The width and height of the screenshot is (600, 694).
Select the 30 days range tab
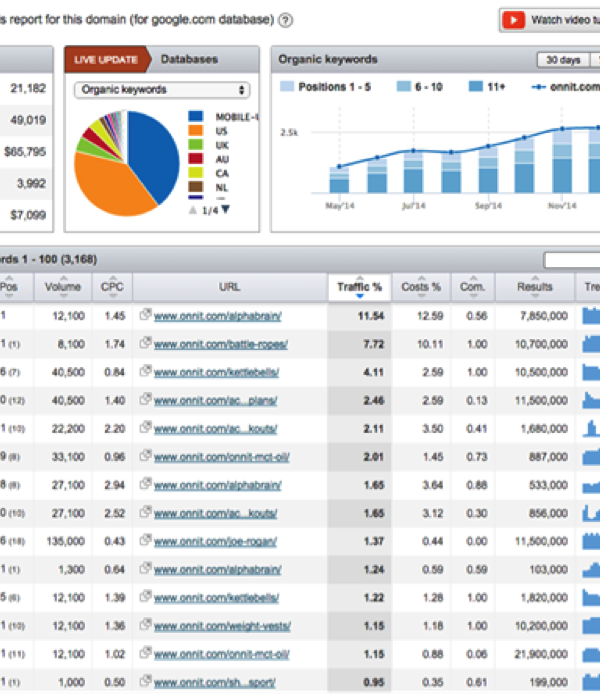[x=562, y=60]
